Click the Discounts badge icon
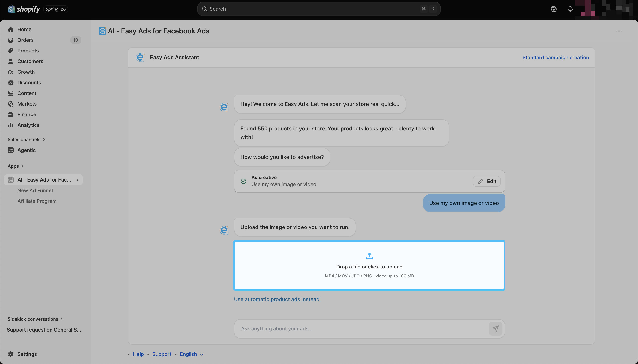The height and width of the screenshot is (364, 638). [10, 82]
